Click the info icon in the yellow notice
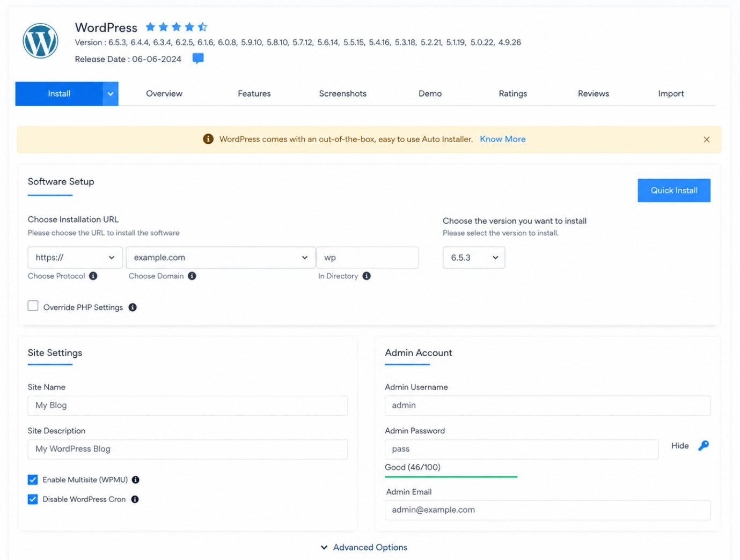This screenshot has width=740, height=560. [x=208, y=139]
